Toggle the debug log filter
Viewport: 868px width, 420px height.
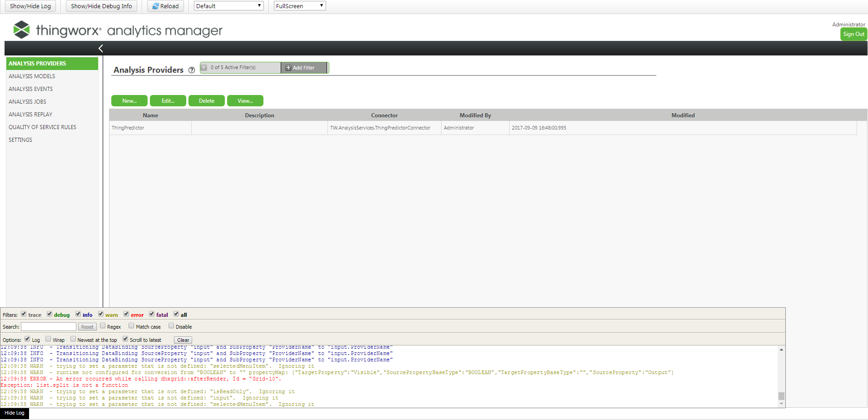pyautogui.click(x=50, y=314)
